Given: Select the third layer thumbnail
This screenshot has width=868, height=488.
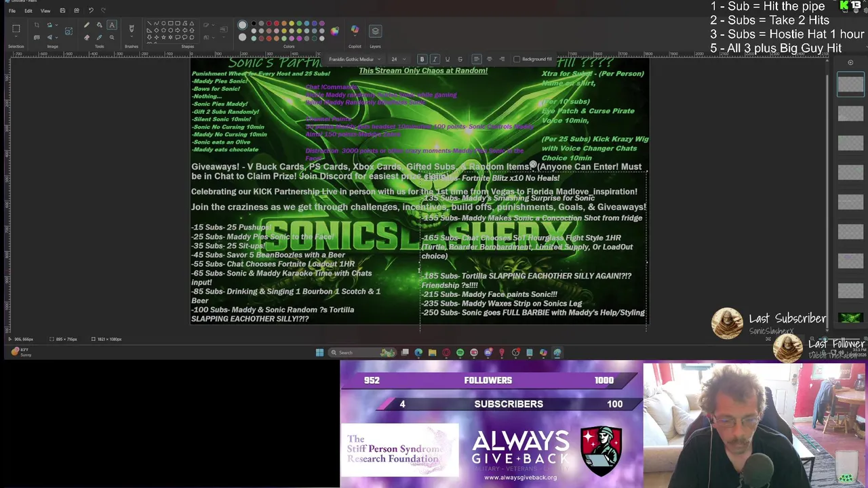Looking at the screenshot, I should click(850, 142).
